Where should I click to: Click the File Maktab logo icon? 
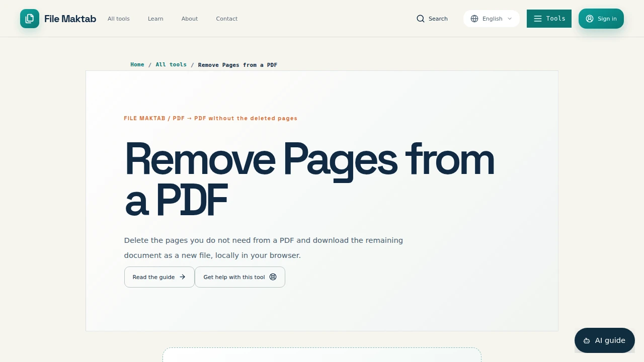(30, 19)
